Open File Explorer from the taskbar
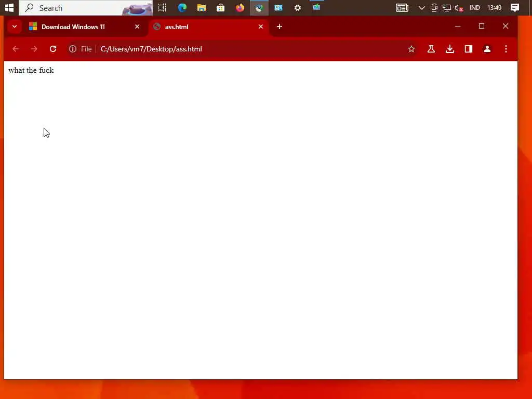 click(202, 7)
